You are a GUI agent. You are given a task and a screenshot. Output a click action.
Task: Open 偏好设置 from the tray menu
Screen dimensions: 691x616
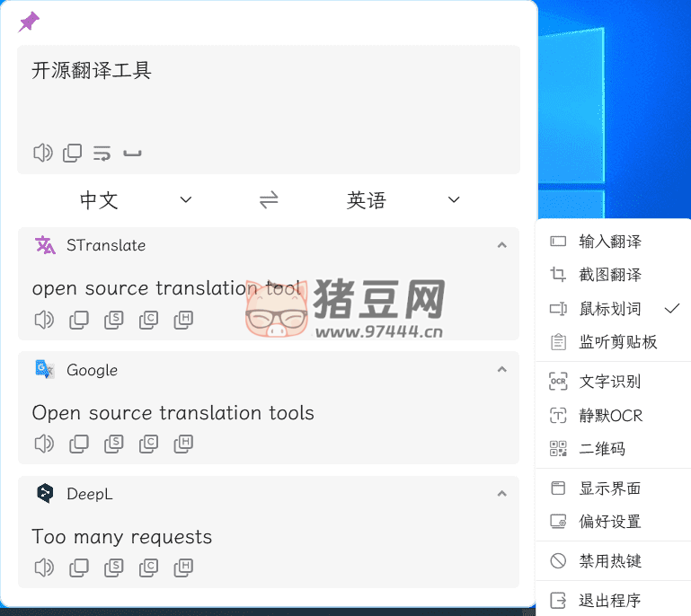pyautogui.click(x=610, y=522)
